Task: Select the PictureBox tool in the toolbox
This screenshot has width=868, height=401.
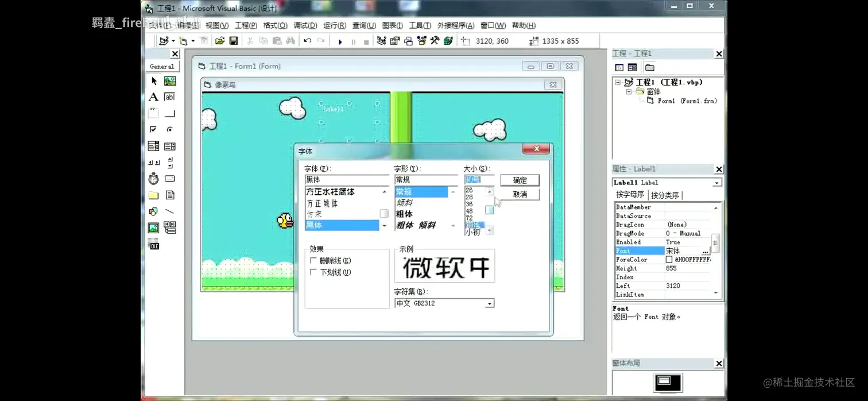Action: coord(170,81)
